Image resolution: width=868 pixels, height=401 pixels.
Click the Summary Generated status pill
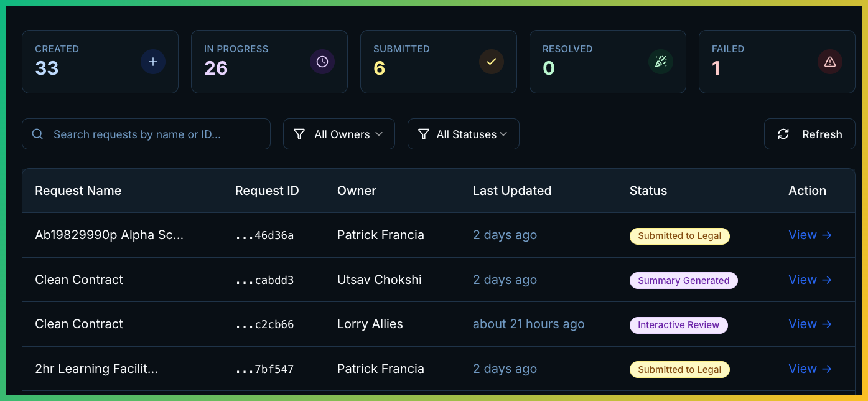pyautogui.click(x=683, y=280)
